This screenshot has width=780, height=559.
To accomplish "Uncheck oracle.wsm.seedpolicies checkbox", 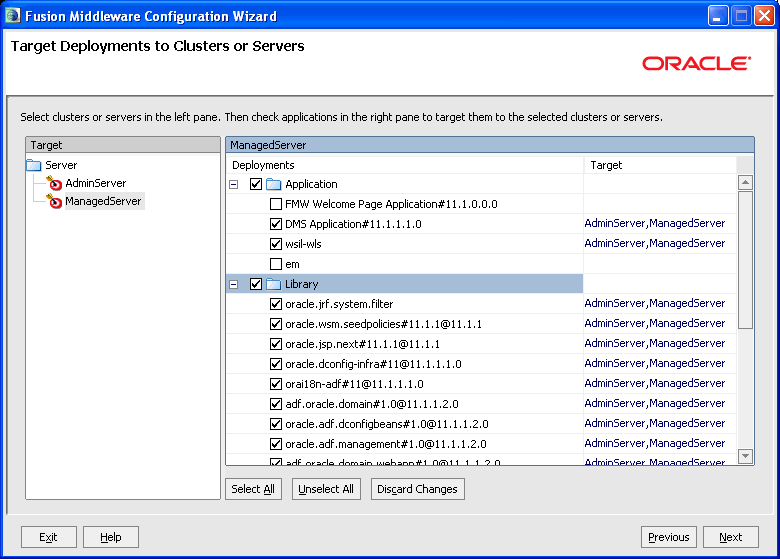I will (276, 324).
